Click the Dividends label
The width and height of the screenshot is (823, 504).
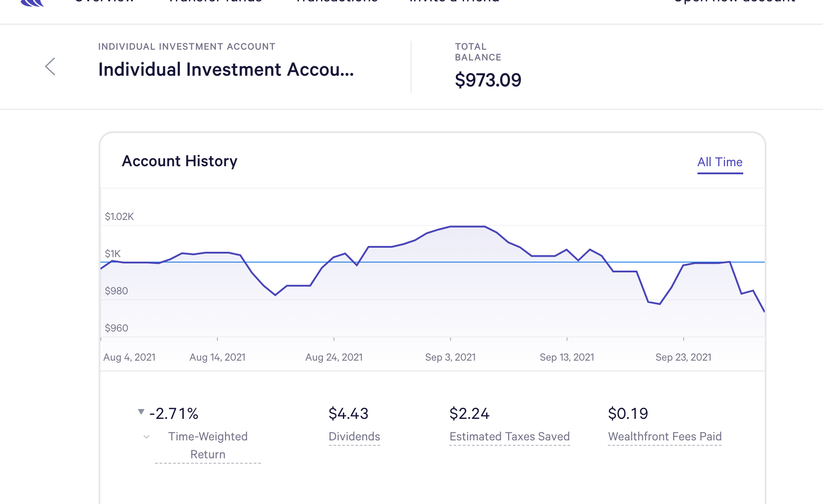click(x=354, y=437)
